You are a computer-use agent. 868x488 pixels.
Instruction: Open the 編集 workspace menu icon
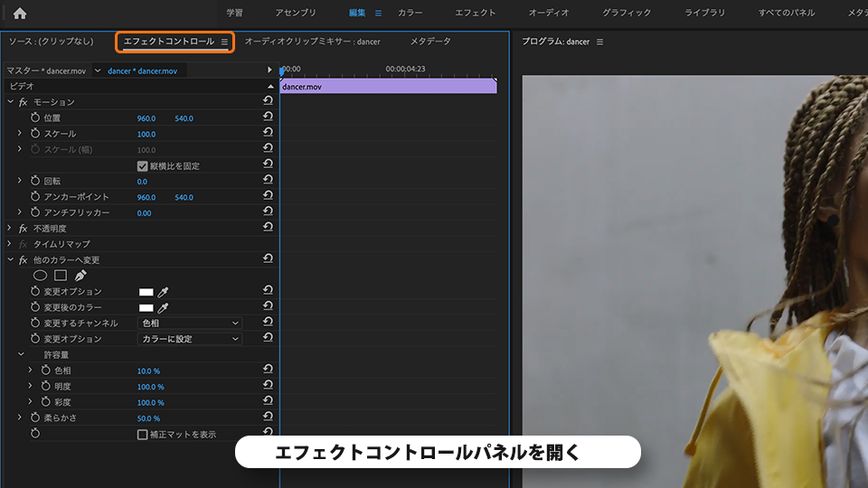(378, 14)
